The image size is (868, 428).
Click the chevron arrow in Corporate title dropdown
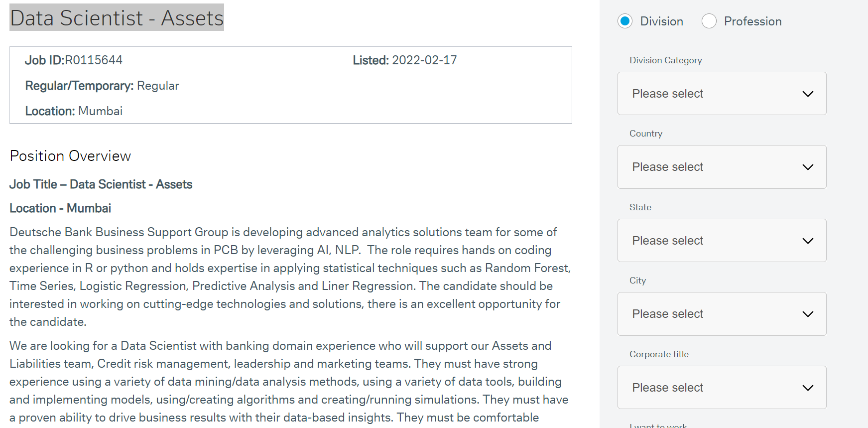(x=808, y=388)
